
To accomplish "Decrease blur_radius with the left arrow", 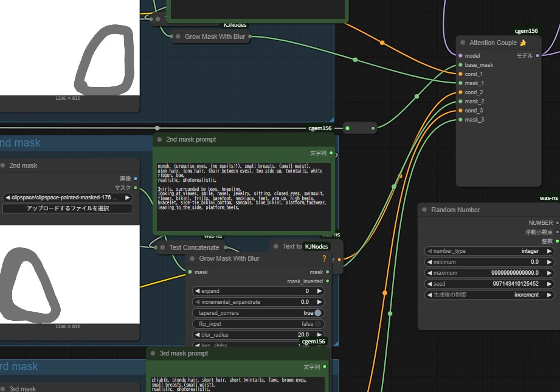I will [197, 335].
